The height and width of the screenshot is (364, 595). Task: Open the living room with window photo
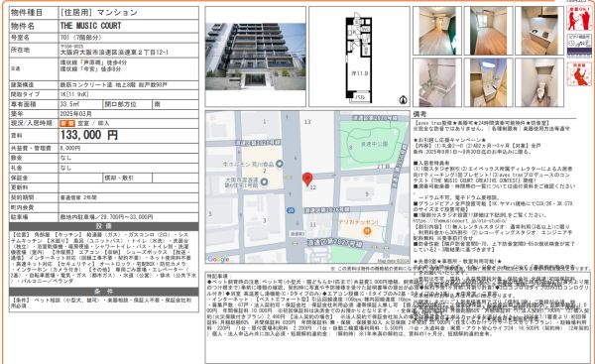coord(488,31)
